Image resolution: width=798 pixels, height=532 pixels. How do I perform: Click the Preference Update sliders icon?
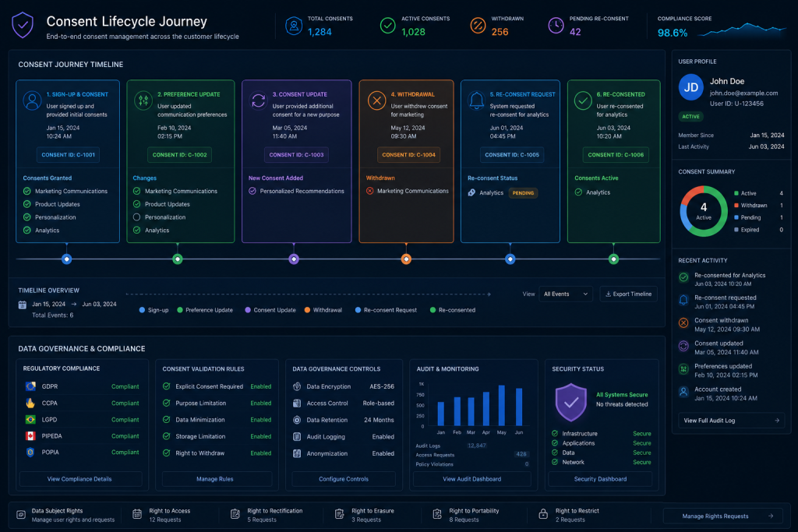pos(143,100)
